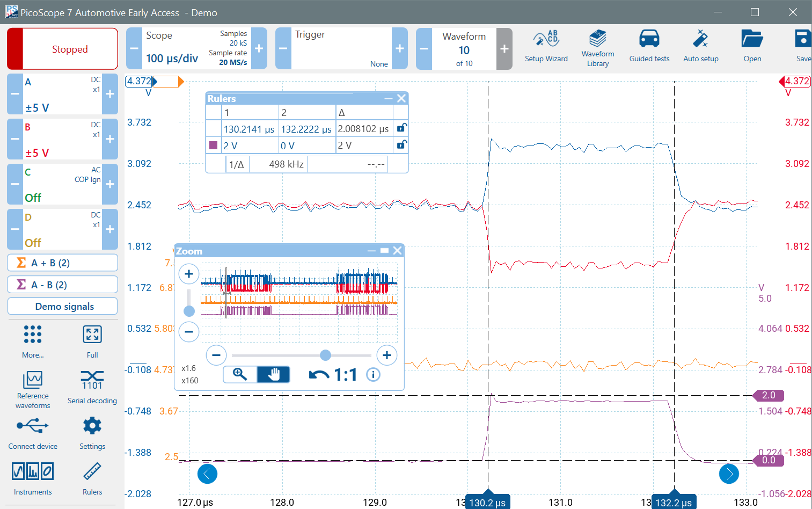Image resolution: width=812 pixels, height=509 pixels.
Task: Click Connect device USB icon
Action: click(33, 426)
